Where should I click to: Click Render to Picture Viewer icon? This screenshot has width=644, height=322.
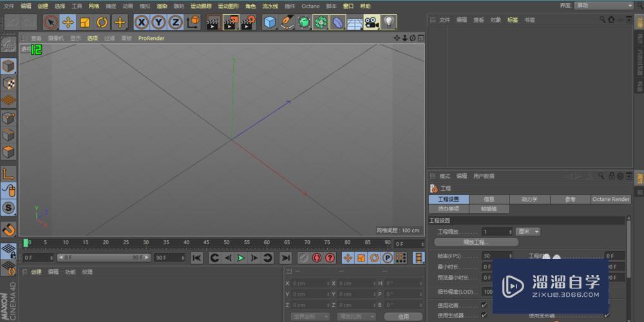231,22
